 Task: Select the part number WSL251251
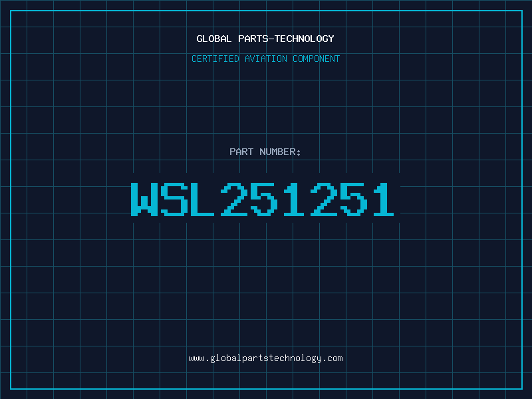262,199
